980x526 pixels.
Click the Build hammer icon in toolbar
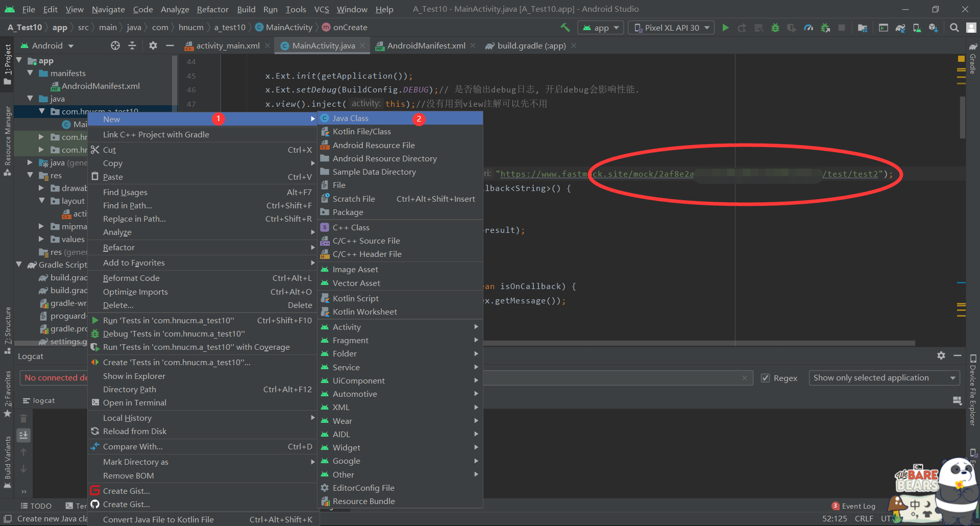click(x=565, y=28)
